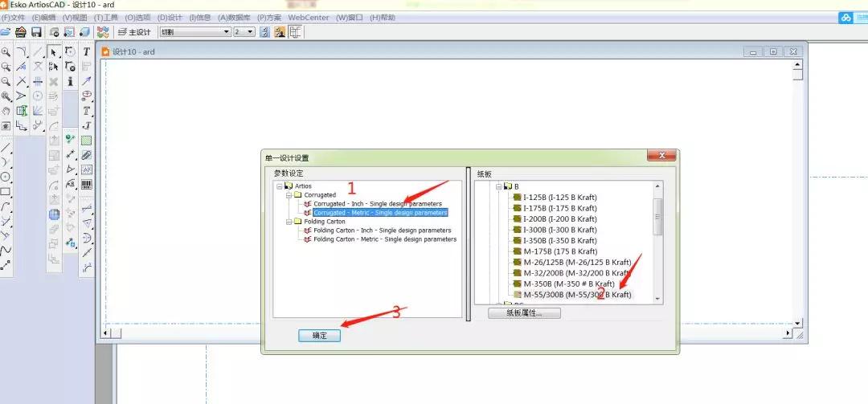Select the wavy Bezier curve tool
This screenshot has height=404, width=868.
pos(6,250)
